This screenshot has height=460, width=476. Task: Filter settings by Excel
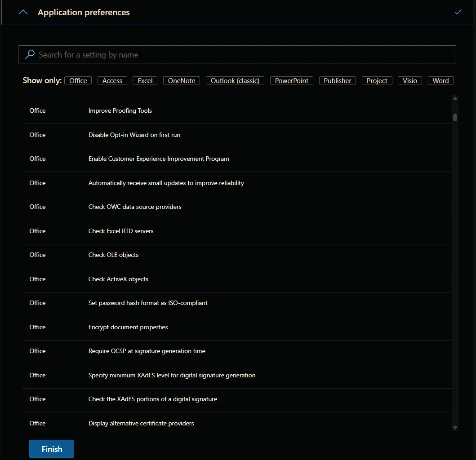[145, 81]
